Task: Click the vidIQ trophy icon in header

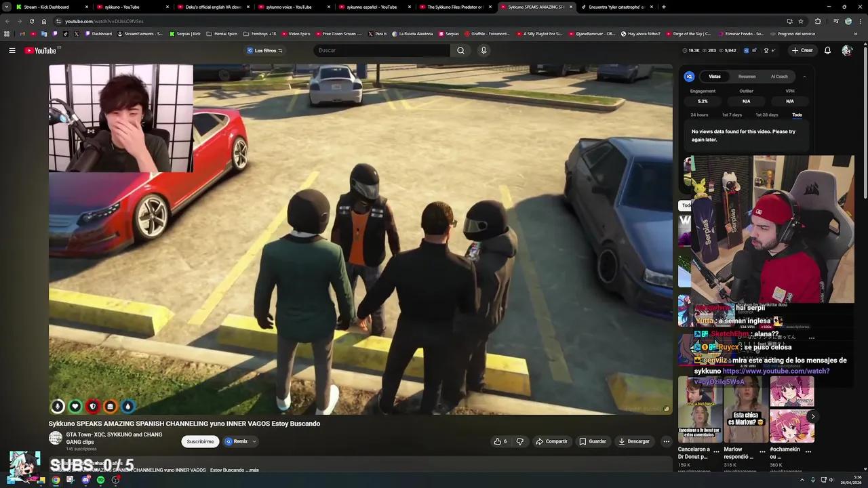Action: point(766,50)
